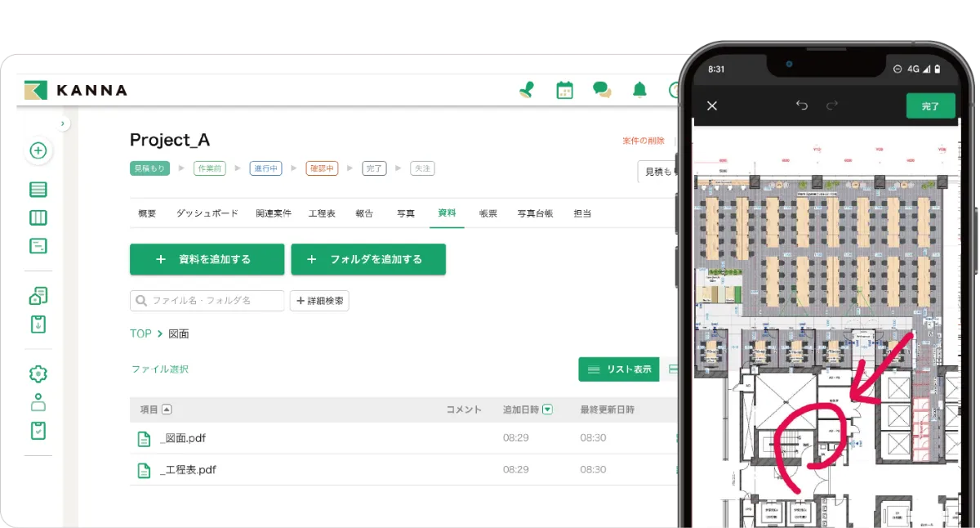Switch to the 写真台帳 tab
Image resolution: width=980 pixels, height=528 pixels.
click(x=535, y=213)
